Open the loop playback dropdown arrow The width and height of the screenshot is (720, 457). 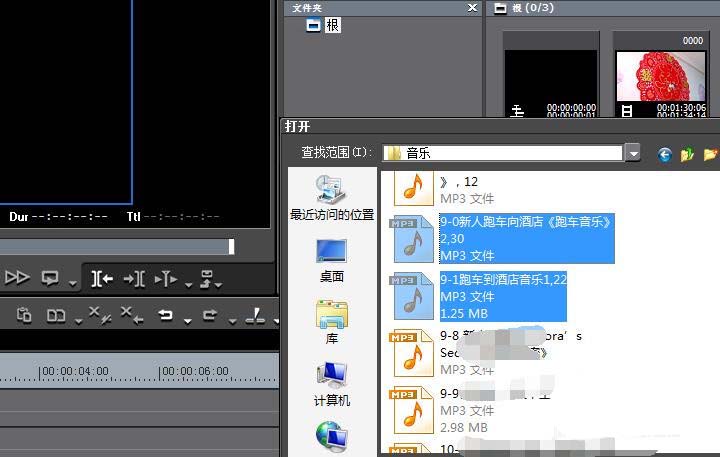coord(73,283)
